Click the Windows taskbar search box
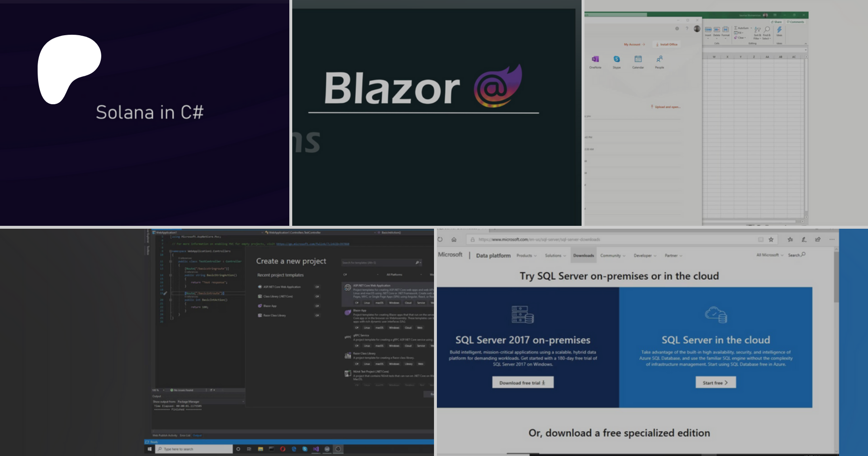This screenshot has width=868, height=456. coord(194,449)
